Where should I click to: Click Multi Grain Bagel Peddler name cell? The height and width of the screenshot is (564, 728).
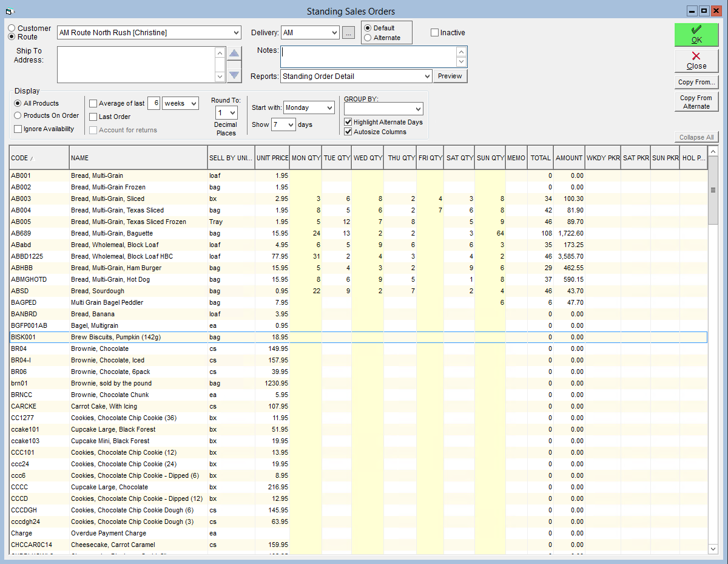138,302
